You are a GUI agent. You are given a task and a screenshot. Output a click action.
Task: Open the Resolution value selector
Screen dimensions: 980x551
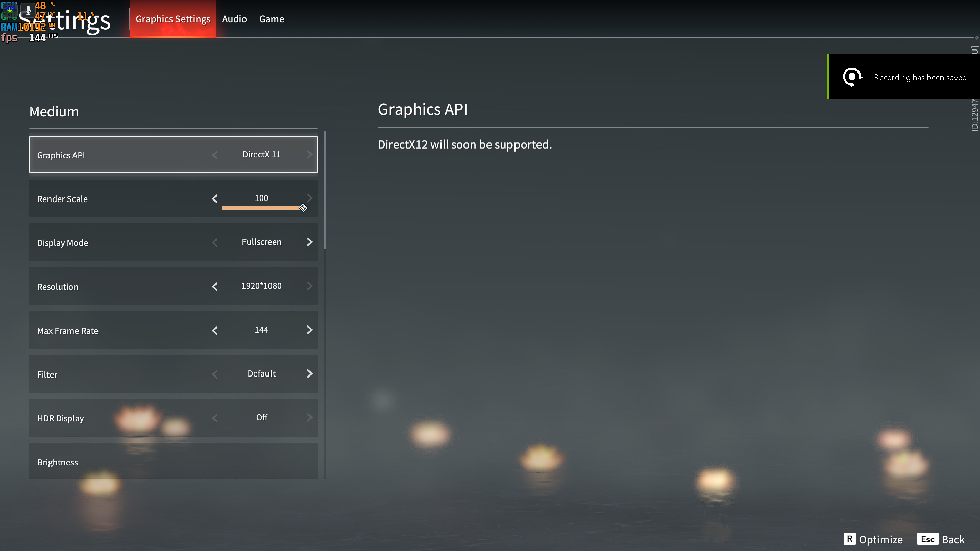261,286
